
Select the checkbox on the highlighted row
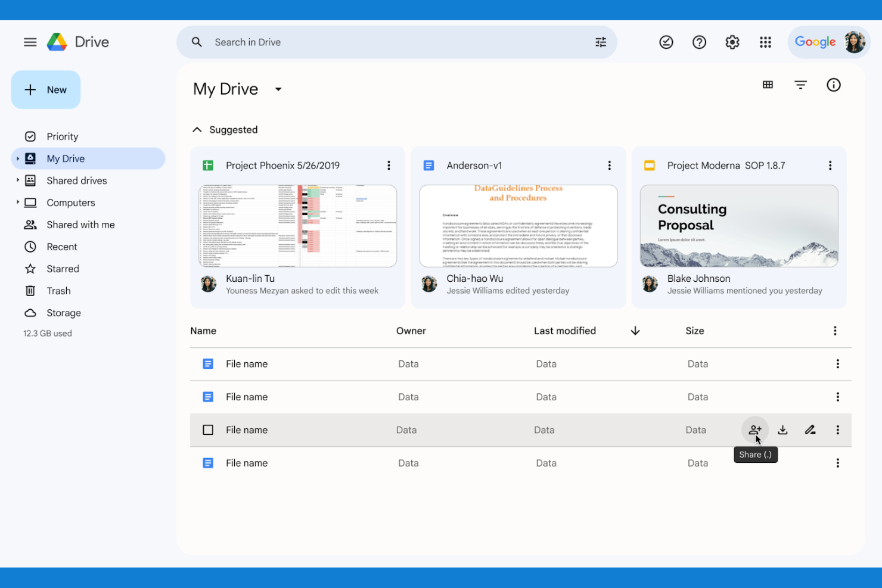(x=208, y=430)
